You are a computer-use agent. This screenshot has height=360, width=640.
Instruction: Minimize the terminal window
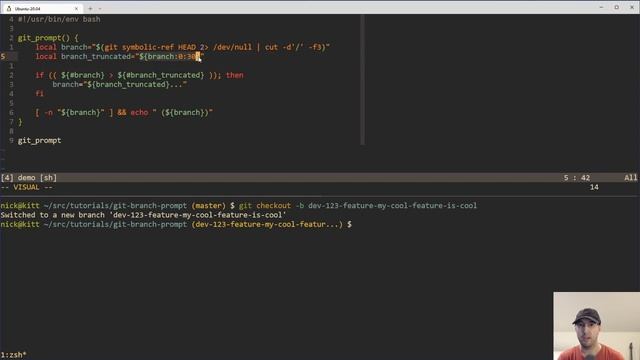[601, 7]
